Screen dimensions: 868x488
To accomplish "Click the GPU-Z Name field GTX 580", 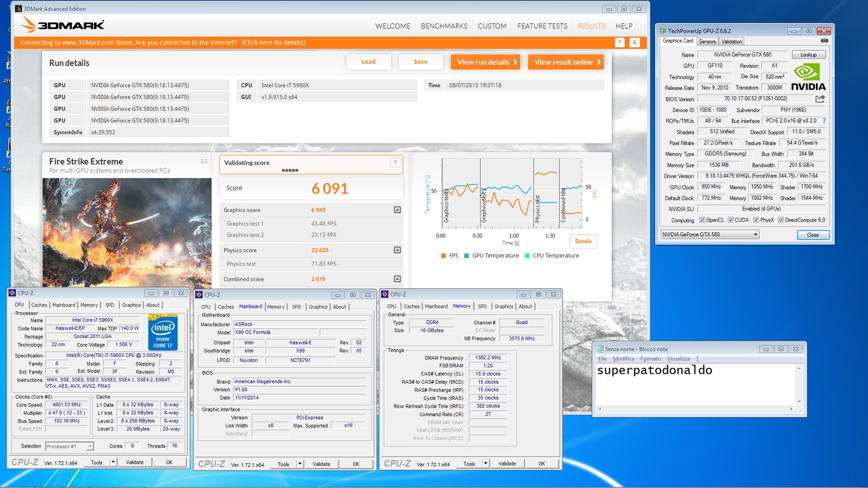I will (x=742, y=55).
